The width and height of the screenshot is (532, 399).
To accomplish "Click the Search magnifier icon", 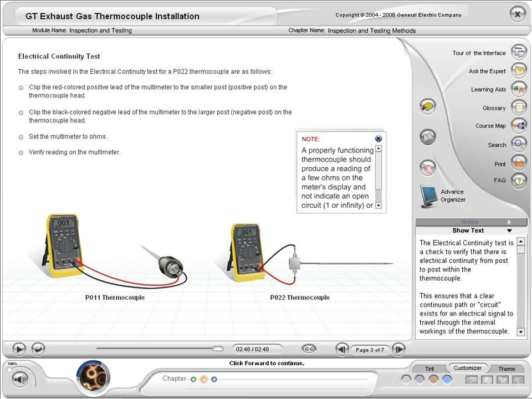I will point(519,145).
